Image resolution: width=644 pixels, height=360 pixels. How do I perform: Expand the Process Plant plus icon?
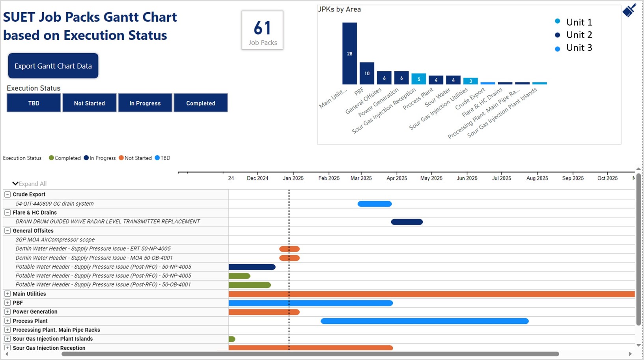click(x=7, y=321)
